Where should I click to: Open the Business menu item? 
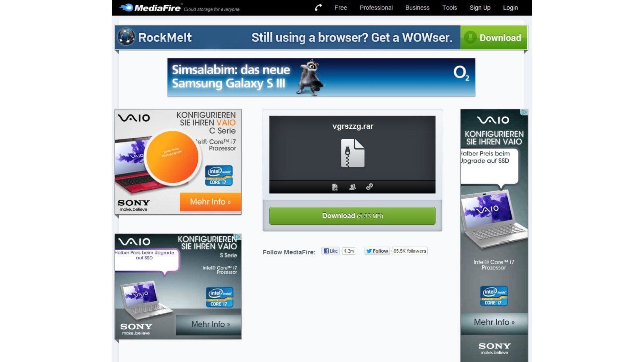pos(417,8)
